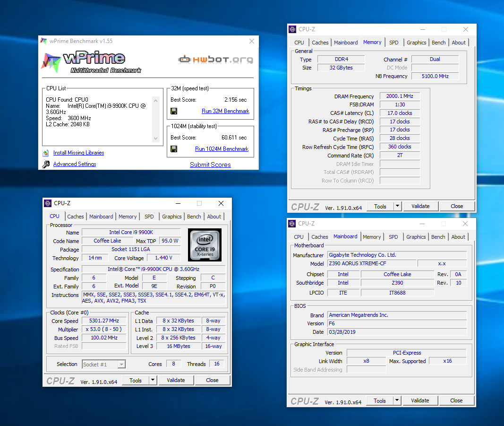Open the SPD tab in Memory window

click(393, 43)
